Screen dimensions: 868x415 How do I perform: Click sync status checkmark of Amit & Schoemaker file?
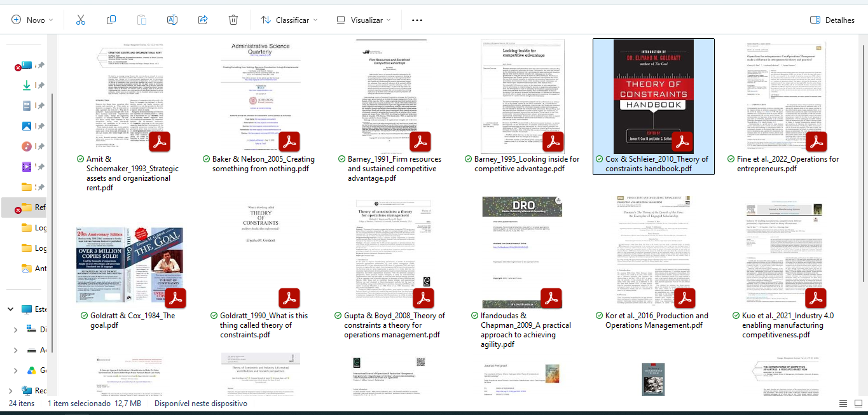click(80, 159)
